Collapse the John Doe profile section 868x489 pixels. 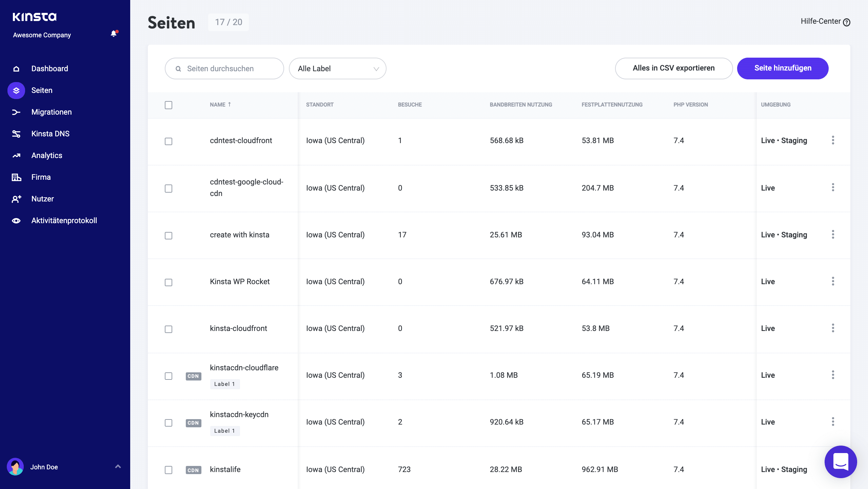click(x=118, y=467)
